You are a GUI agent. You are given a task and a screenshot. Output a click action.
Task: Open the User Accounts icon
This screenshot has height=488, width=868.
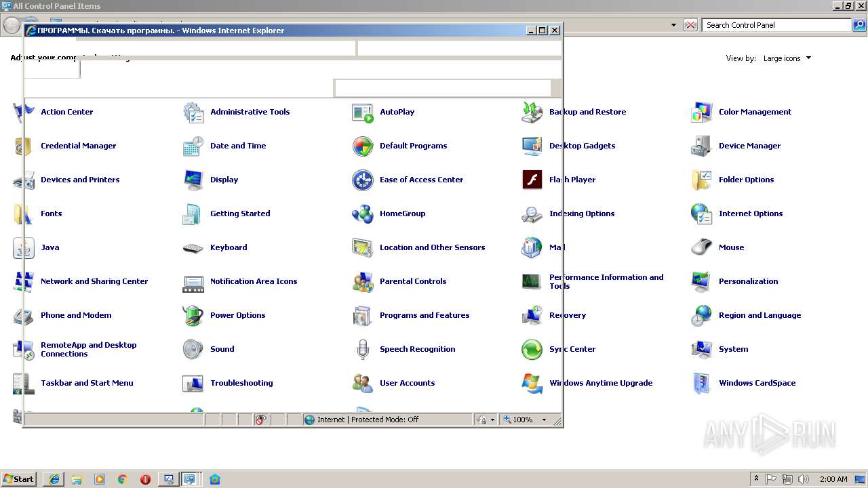pos(363,383)
